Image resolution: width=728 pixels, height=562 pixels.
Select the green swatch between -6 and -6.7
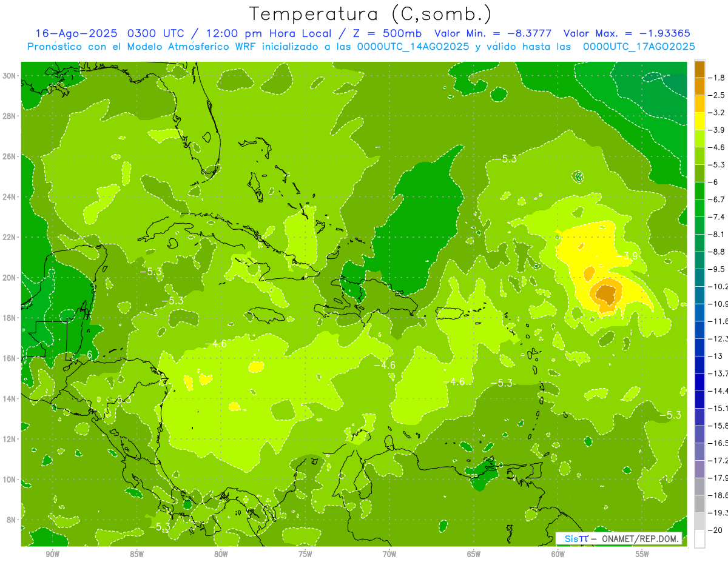tap(699, 190)
